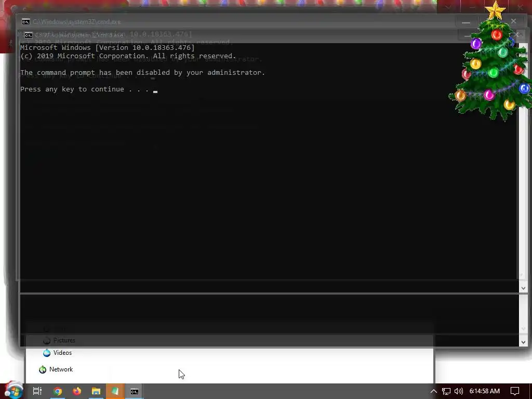This screenshot has width=532, height=399.
Task: Open File Explorer from the taskbar
Action: [96, 391]
